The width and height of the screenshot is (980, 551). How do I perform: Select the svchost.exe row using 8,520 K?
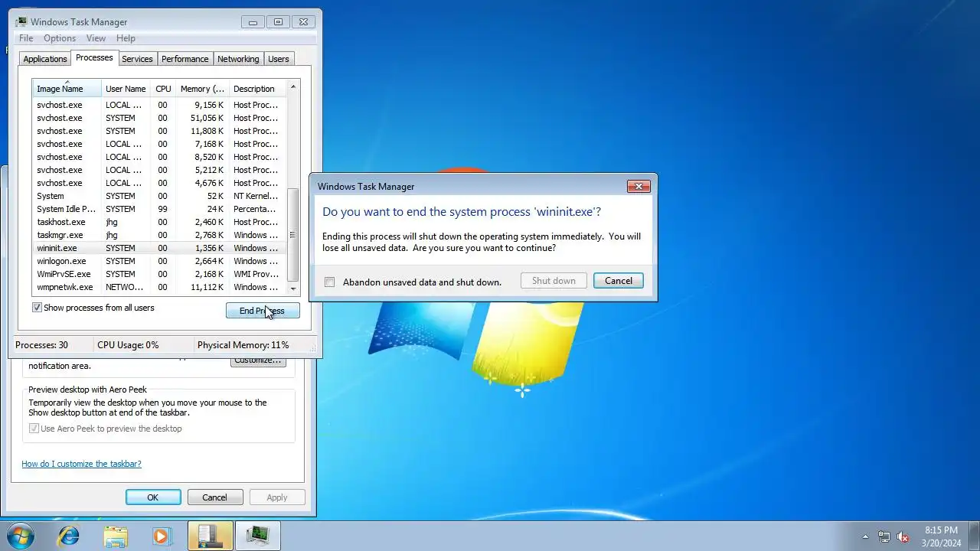point(159,157)
